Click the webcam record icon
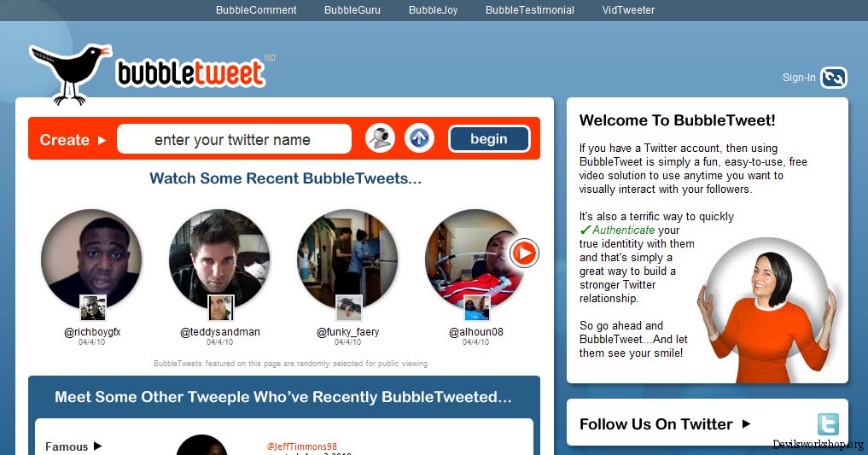The width and height of the screenshot is (868, 455). coord(381,138)
